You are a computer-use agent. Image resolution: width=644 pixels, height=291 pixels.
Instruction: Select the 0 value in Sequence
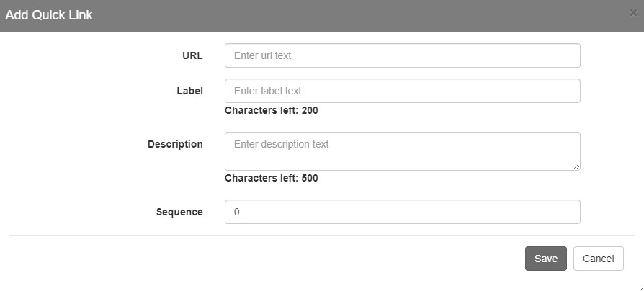pyautogui.click(x=236, y=212)
